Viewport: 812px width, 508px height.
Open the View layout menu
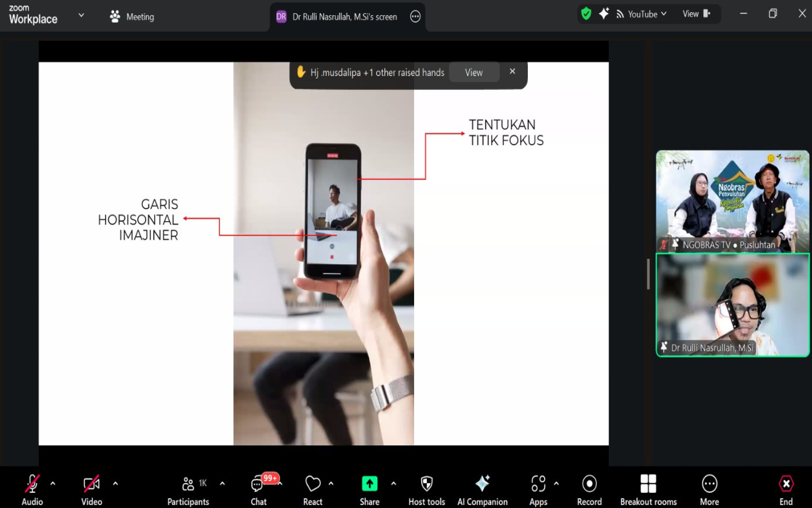[696, 14]
